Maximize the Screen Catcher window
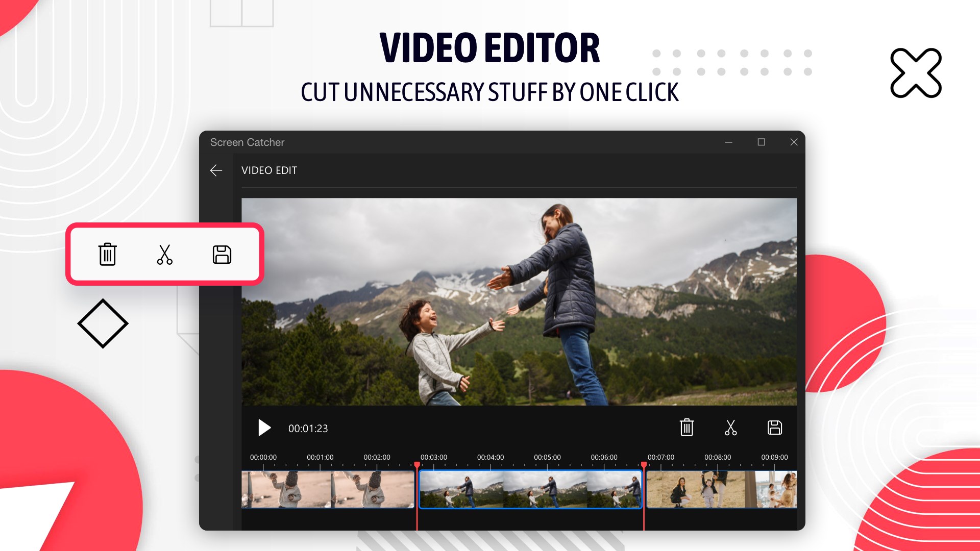 point(761,142)
